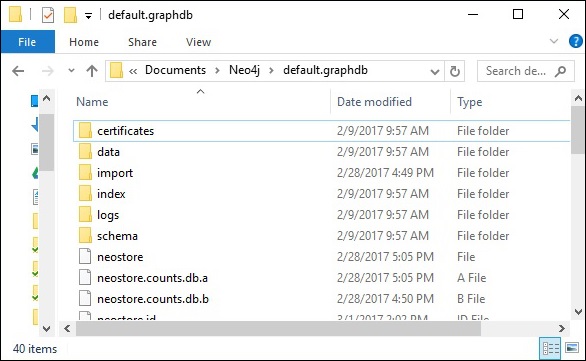
Task: Open the certificates folder icon
Action: [85, 130]
